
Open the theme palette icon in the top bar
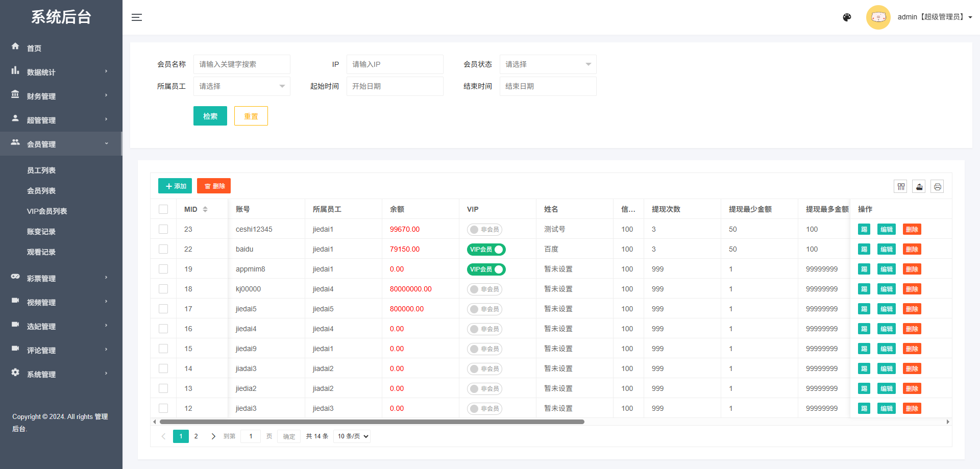click(847, 17)
